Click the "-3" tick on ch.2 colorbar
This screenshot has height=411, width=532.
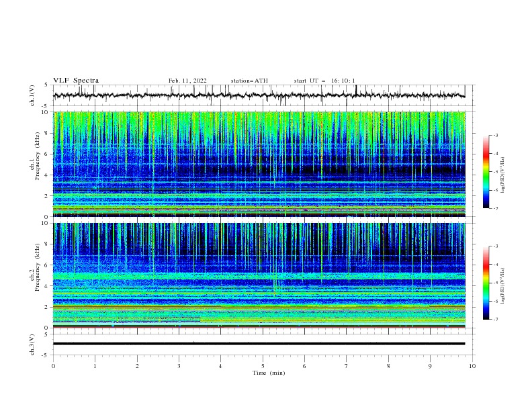coord(496,246)
